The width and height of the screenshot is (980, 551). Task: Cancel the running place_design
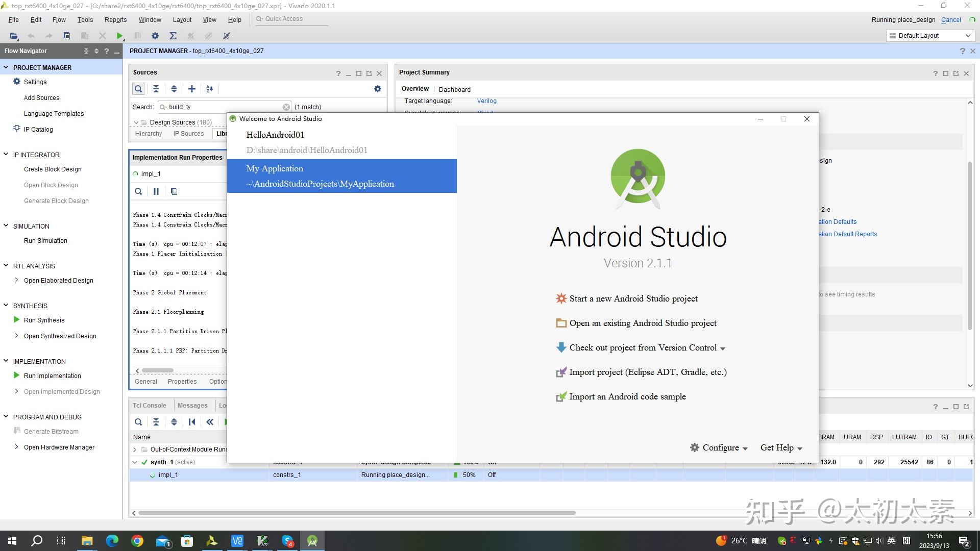950,20
